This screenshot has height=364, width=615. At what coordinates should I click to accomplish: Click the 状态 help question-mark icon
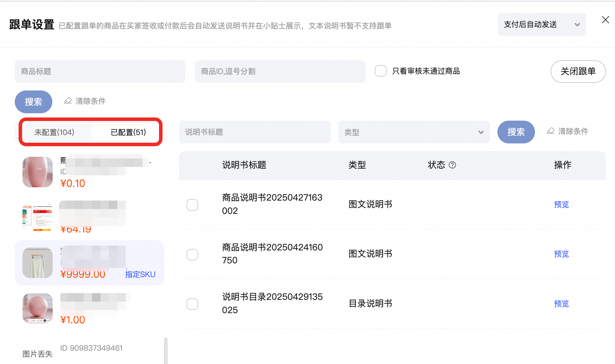[x=452, y=165]
